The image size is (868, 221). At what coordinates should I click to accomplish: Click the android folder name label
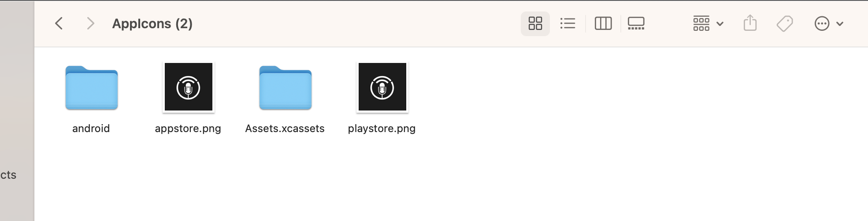[x=91, y=129]
